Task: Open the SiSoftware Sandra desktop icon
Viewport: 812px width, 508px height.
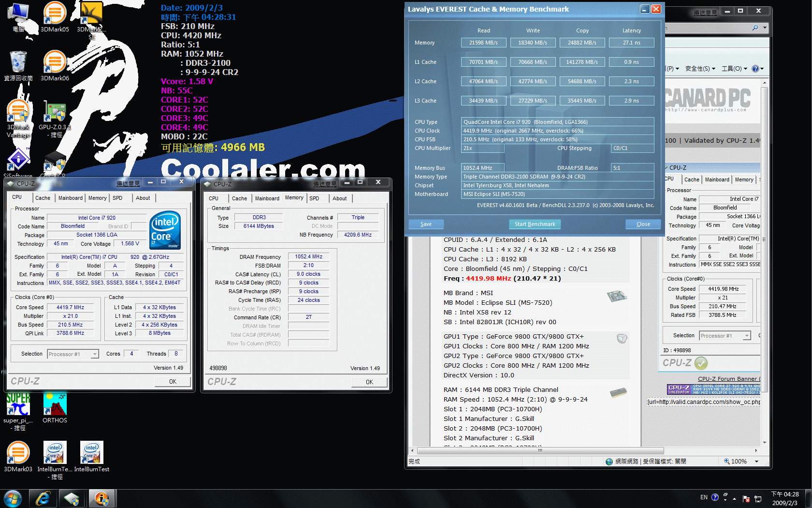Action: 18,162
